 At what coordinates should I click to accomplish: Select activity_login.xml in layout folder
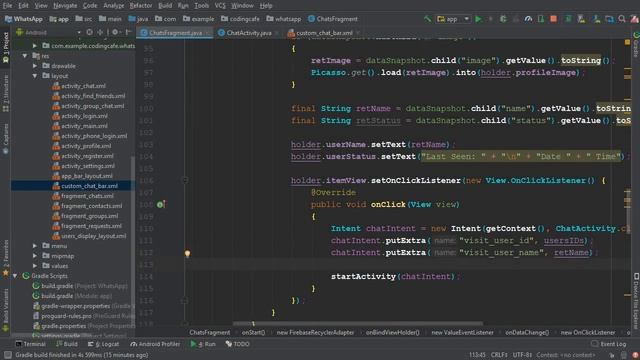(84, 116)
